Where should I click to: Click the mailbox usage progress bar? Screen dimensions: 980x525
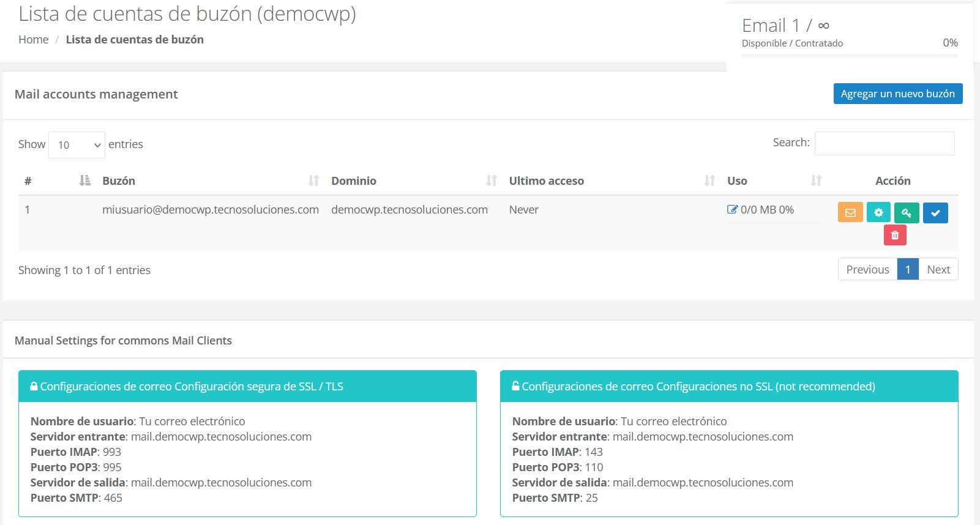(x=774, y=223)
